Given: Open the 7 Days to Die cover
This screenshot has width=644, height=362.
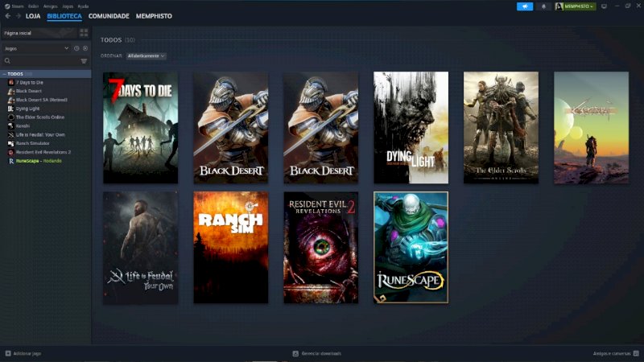Looking at the screenshot, I should (x=140, y=128).
